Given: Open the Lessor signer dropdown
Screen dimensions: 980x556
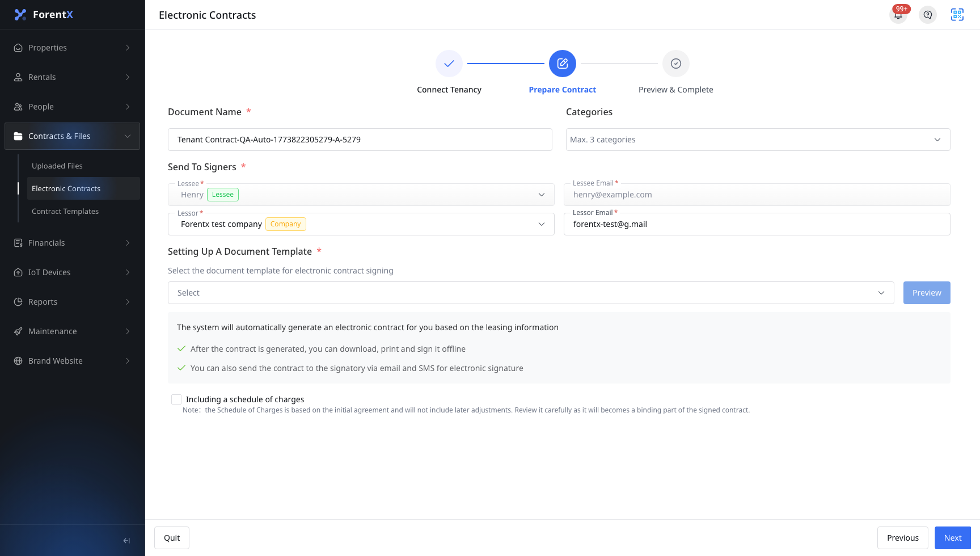Looking at the screenshot, I should (361, 224).
